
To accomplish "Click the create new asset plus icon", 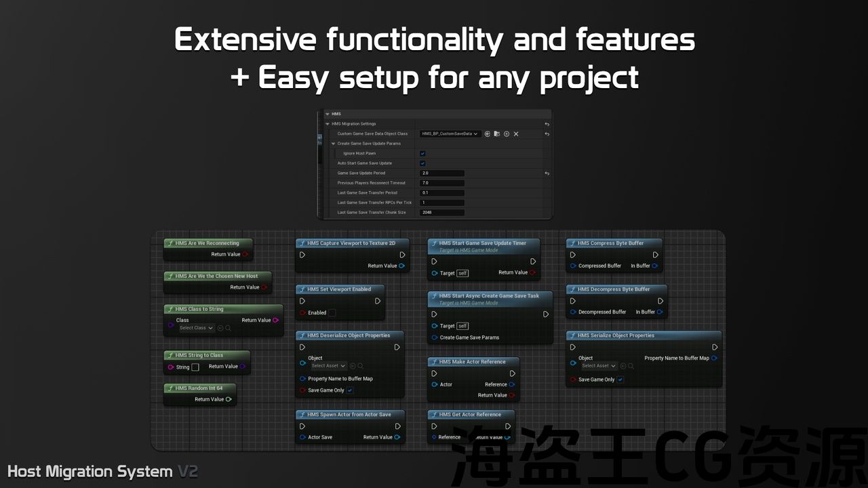I will pyautogui.click(x=507, y=134).
